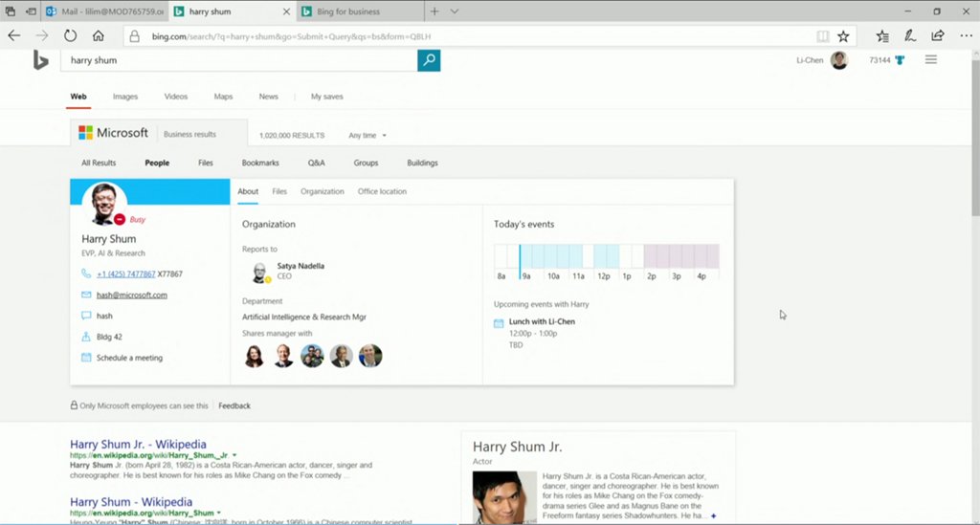Email hash@microsoft.com link
This screenshot has height=525, width=980.
pos(132,295)
